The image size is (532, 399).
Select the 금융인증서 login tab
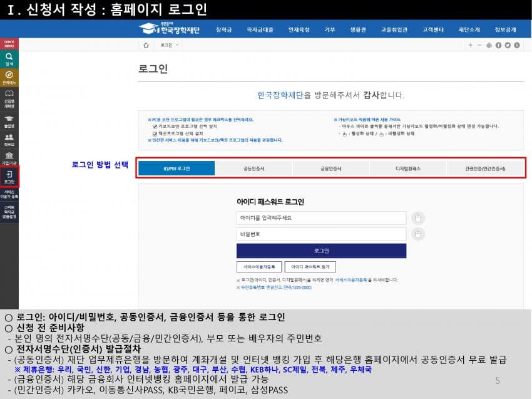(x=330, y=168)
